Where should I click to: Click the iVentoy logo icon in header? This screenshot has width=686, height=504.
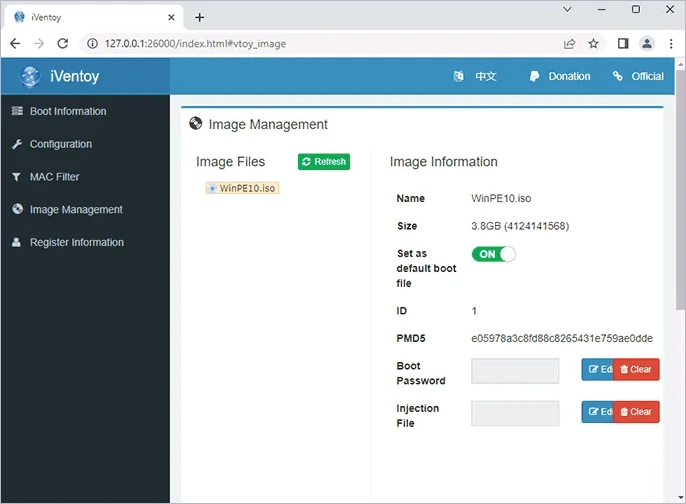point(30,76)
